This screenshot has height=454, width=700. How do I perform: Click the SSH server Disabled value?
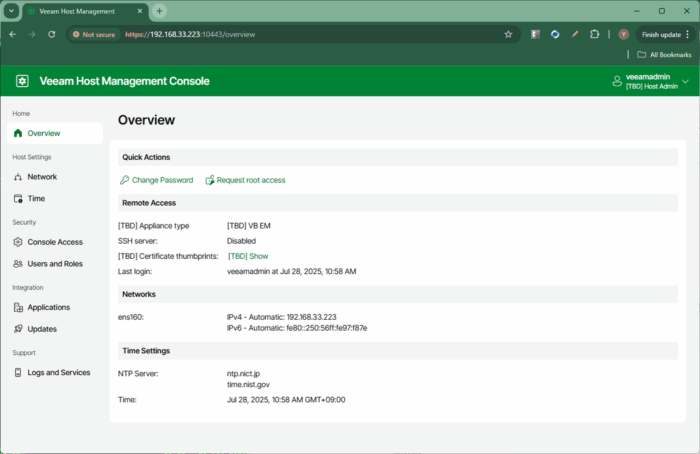241,241
